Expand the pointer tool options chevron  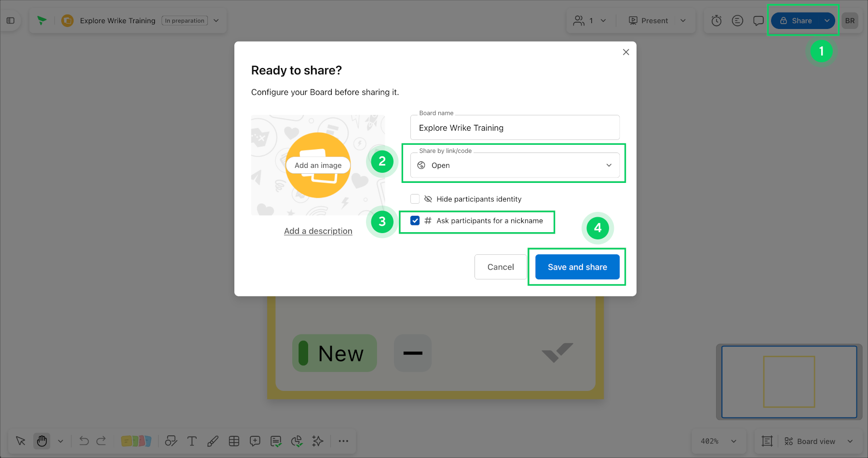tap(60, 441)
